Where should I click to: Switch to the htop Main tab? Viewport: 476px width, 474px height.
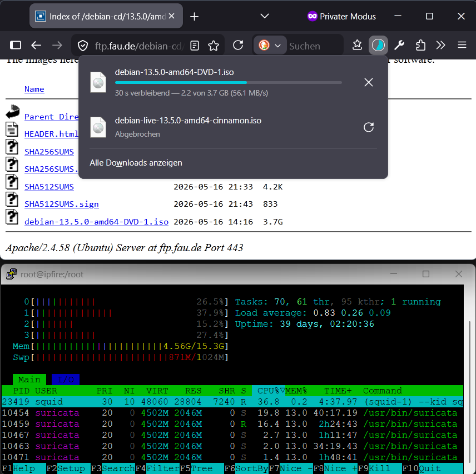(29, 380)
